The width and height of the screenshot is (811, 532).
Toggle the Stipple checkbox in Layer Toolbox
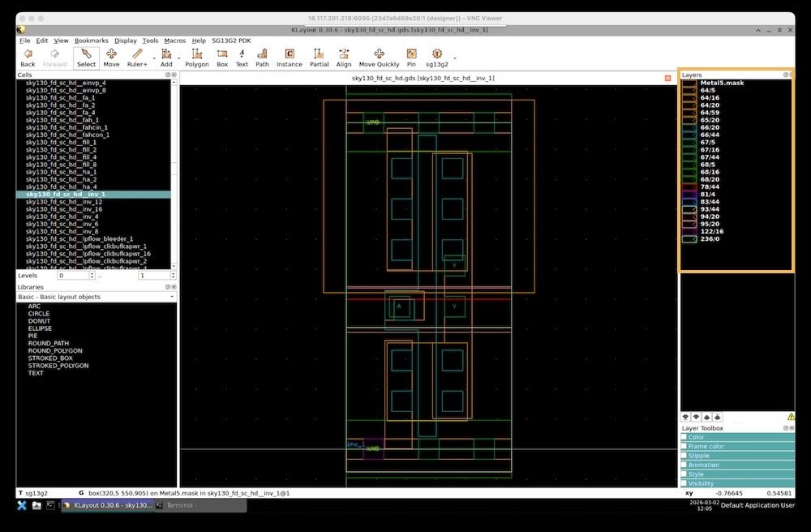(x=684, y=456)
